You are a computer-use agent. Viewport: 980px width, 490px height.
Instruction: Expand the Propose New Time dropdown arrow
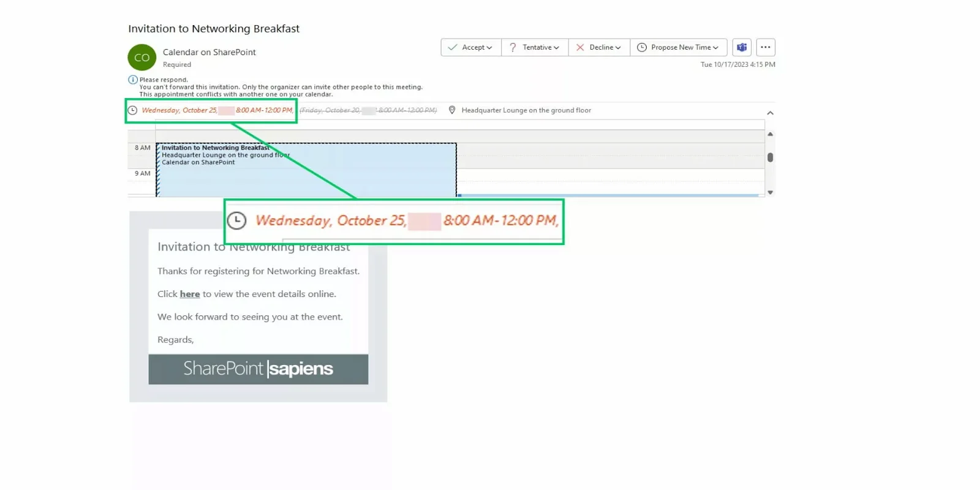[x=715, y=48]
